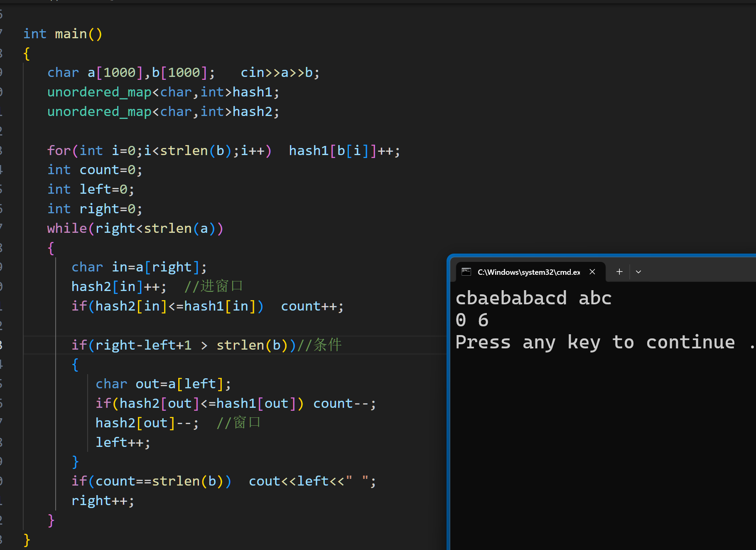
Task: Expand the terminal profile dropdown chevron
Action: 638,272
